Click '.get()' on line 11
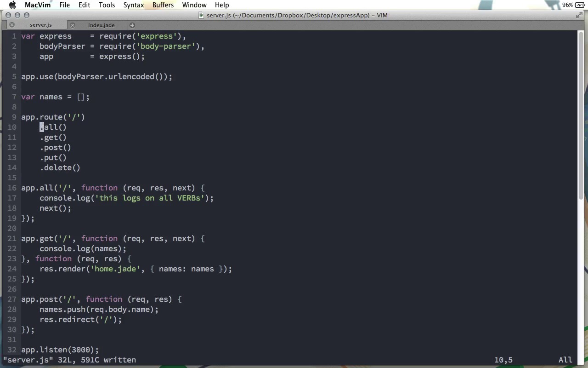588x368 pixels. 53,137
